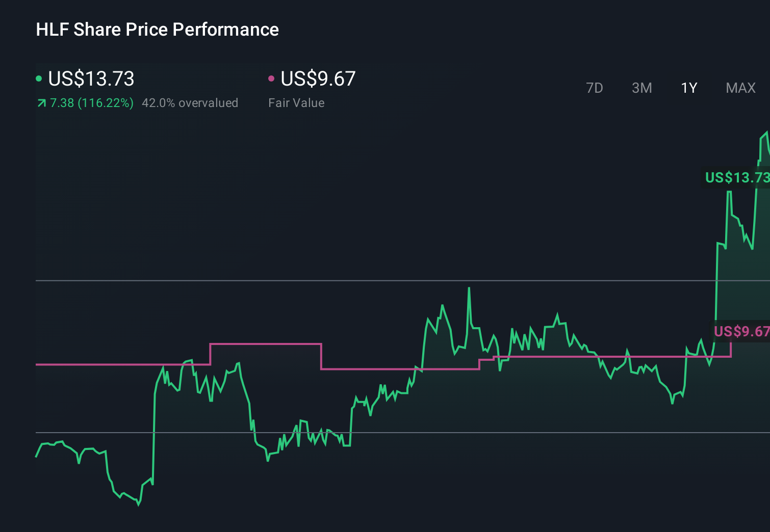This screenshot has height=532, width=770.
Task: Click the green share price legend dot
Action: coord(39,78)
